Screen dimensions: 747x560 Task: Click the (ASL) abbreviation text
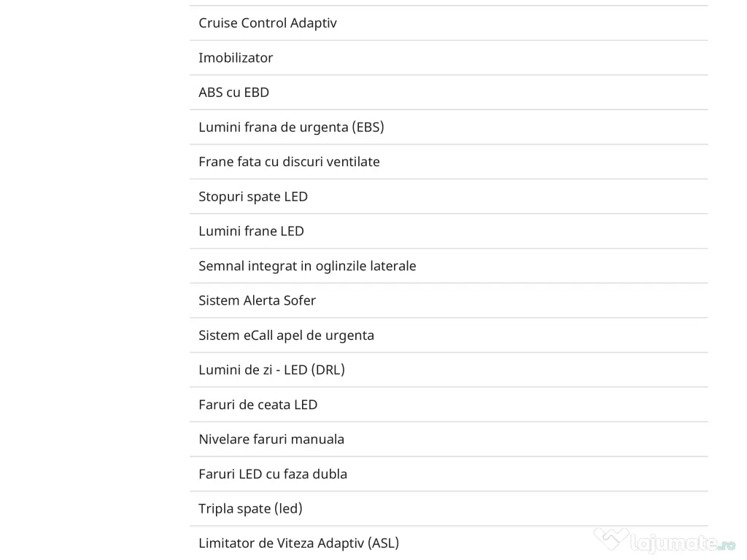pyautogui.click(x=384, y=543)
